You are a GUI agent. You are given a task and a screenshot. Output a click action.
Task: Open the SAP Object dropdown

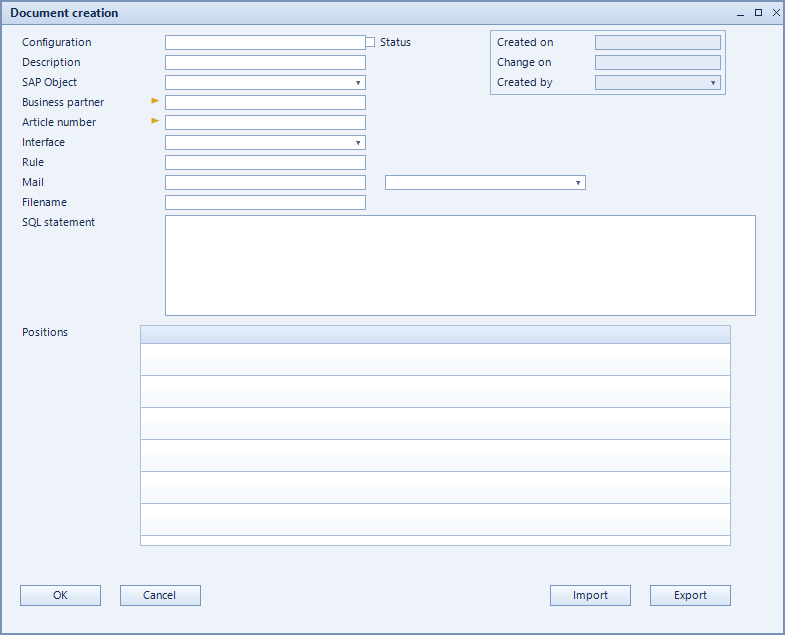(x=358, y=83)
